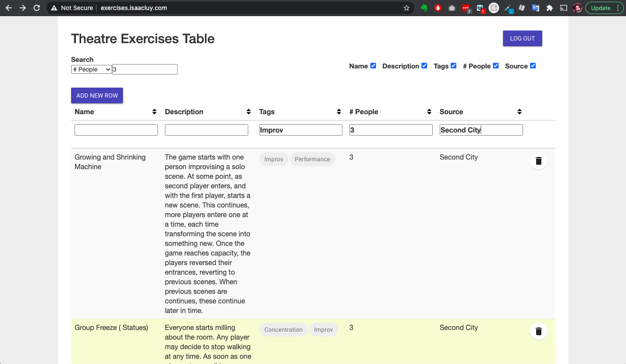Delete the Growing and Shrinking Machine row
Image resolution: width=626 pixels, height=364 pixels.
pos(538,161)
